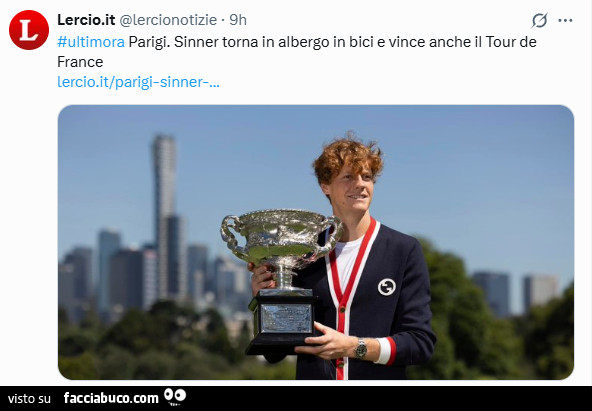Visit the @lercionotizie handle
This screenshot has height=411, width=592.
click(168, 20)
